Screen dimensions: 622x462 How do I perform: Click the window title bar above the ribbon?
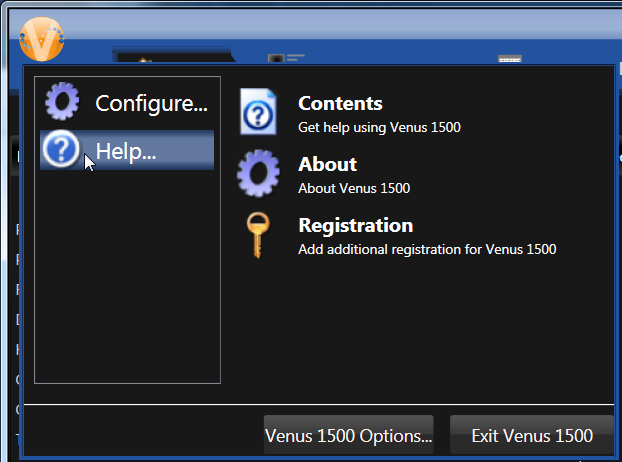[x=330, y=20]
